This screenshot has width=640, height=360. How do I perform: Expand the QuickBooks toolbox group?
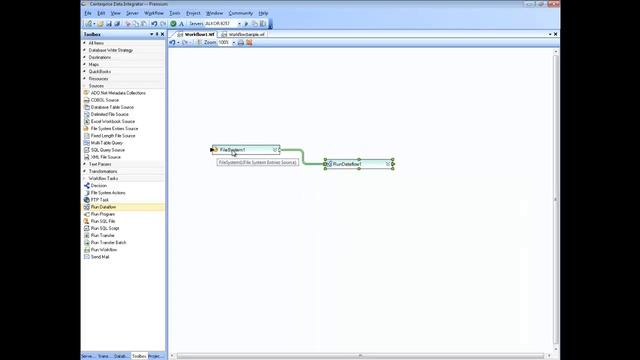tap(84, 71)
